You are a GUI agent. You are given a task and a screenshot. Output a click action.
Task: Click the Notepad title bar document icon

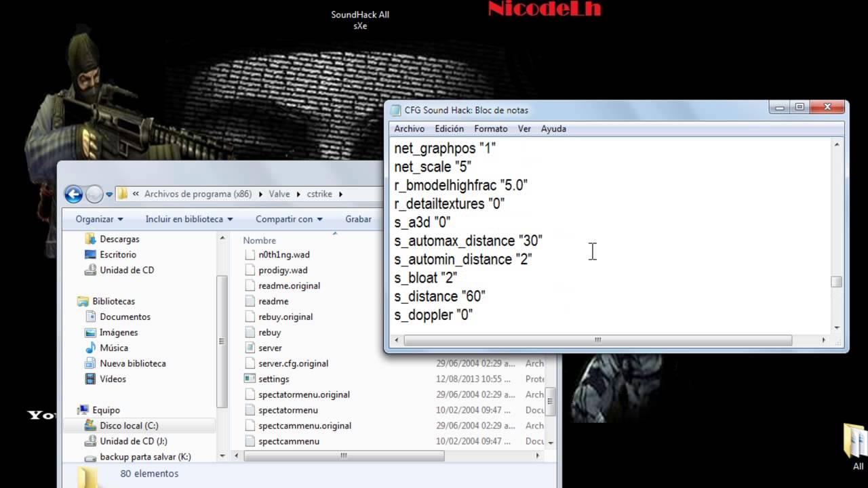[x=395, y=110]
